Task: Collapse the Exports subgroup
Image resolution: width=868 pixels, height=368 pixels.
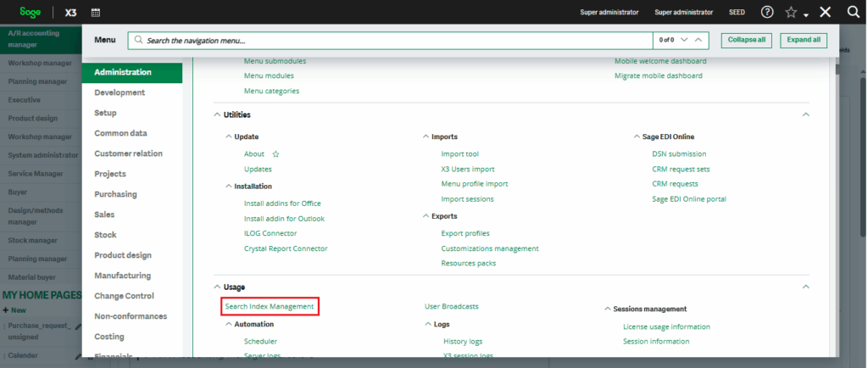Action: pyautogui.click(x=426, y=216)
